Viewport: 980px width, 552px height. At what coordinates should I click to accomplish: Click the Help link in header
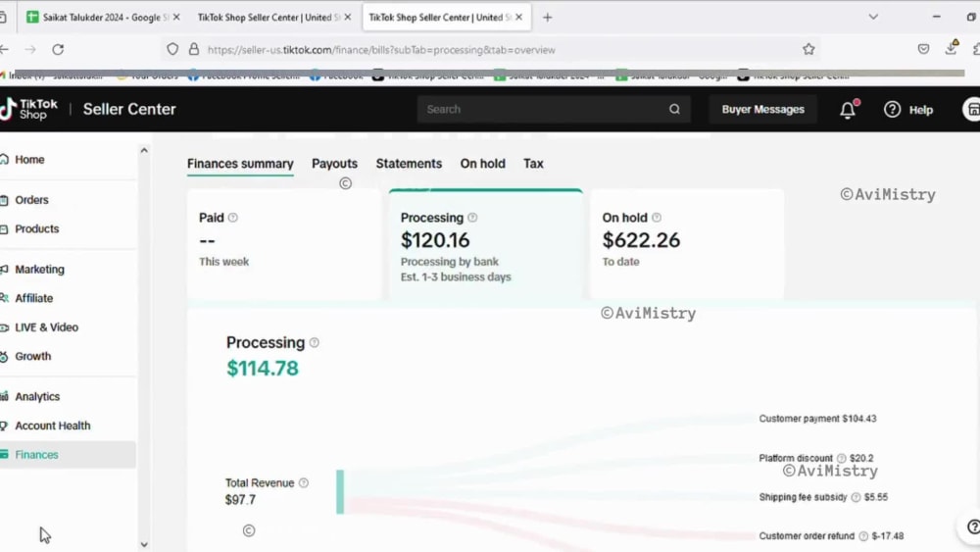coord(920,110)
